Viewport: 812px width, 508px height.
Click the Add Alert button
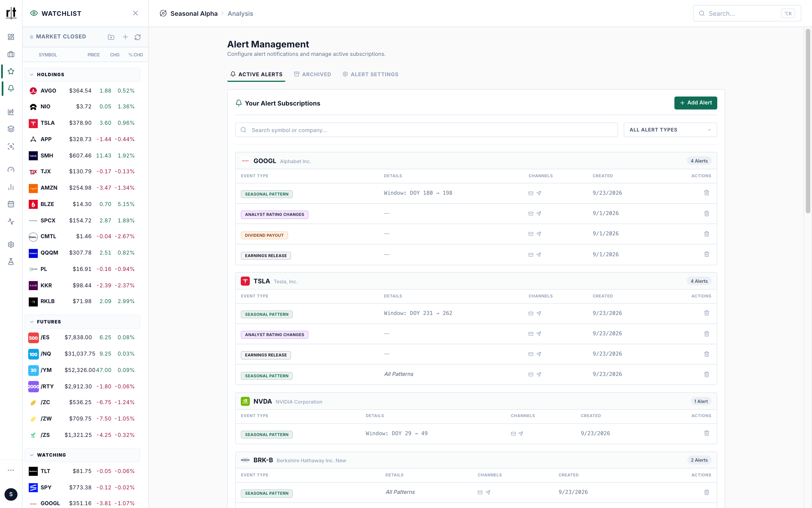(x=696, y=103)
